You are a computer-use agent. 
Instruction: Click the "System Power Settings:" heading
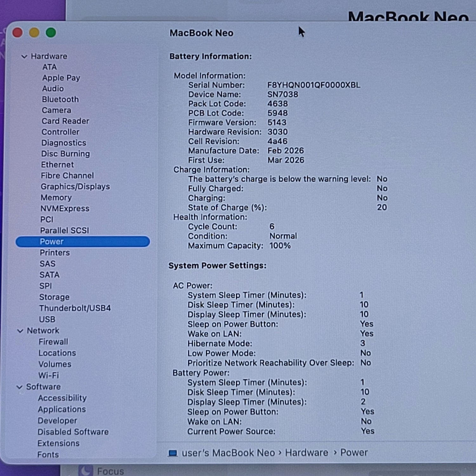[217, 266]
